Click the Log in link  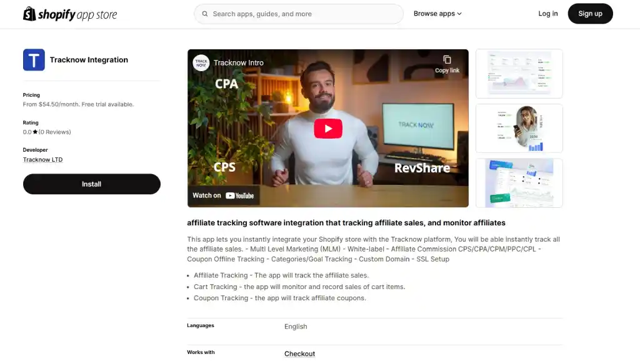pos(547,14)
